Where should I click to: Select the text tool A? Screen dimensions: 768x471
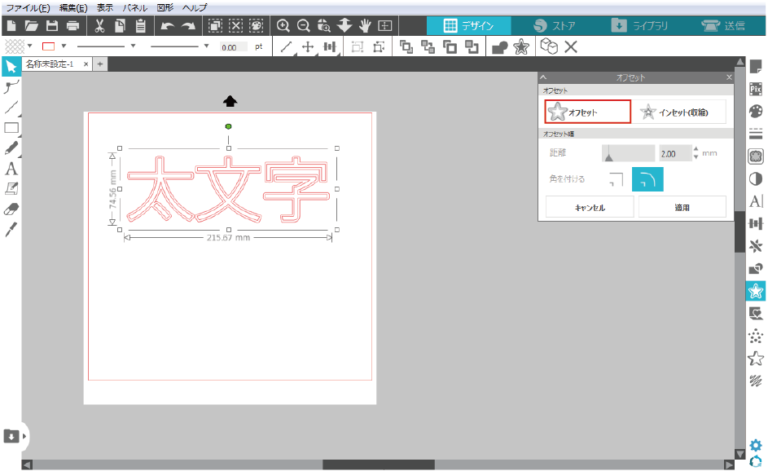click(x=11, y=169)
